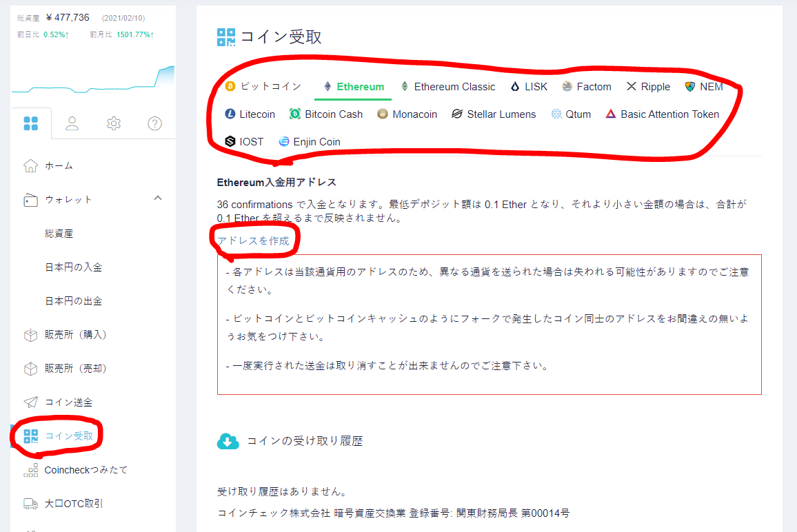Open the settings gear icon
This screenshot has width=797, height=532.
113,123
